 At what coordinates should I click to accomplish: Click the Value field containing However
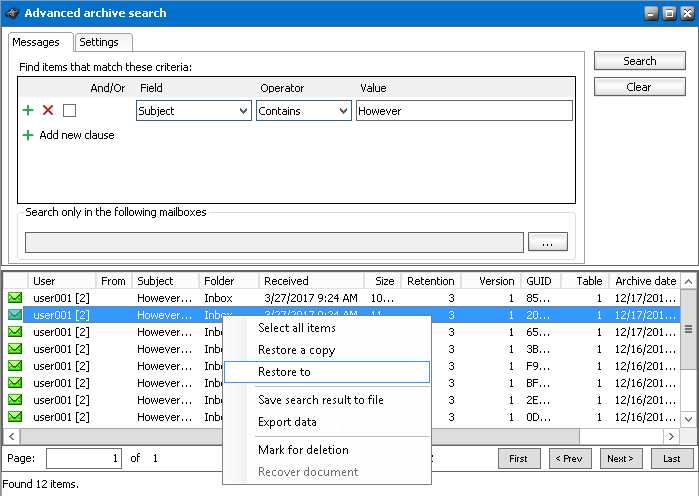pyautogui.click(x=463, y=111)
